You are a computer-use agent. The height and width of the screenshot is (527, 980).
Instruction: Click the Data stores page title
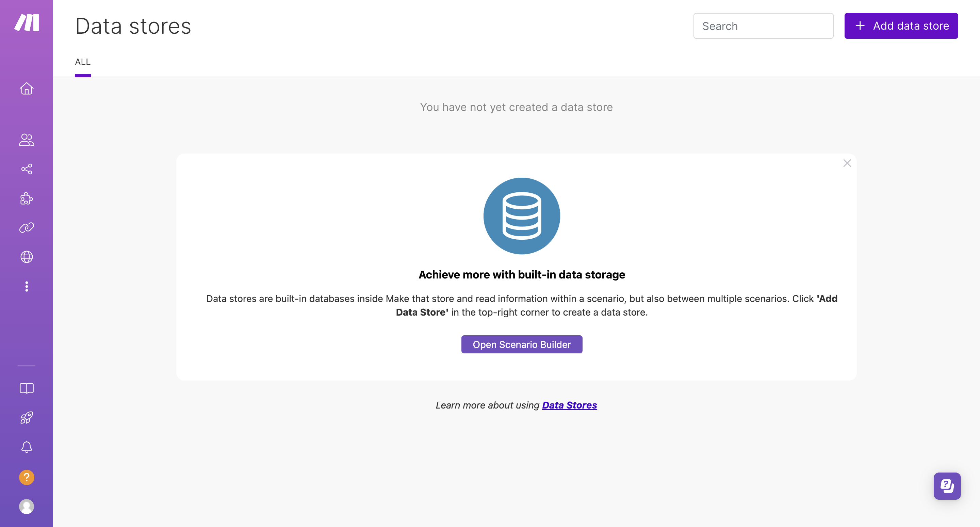click(133, 26)
